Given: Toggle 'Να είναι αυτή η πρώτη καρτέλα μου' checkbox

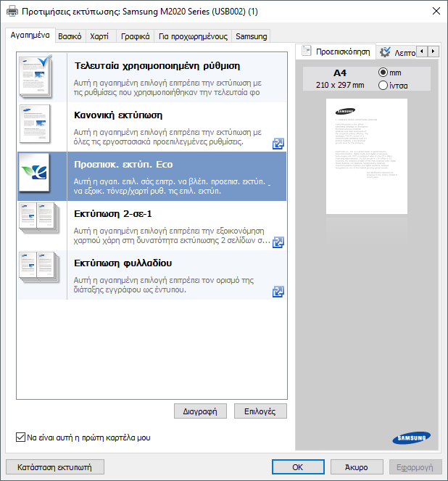Looking at the screenshot, I should [x=20, y=437].
